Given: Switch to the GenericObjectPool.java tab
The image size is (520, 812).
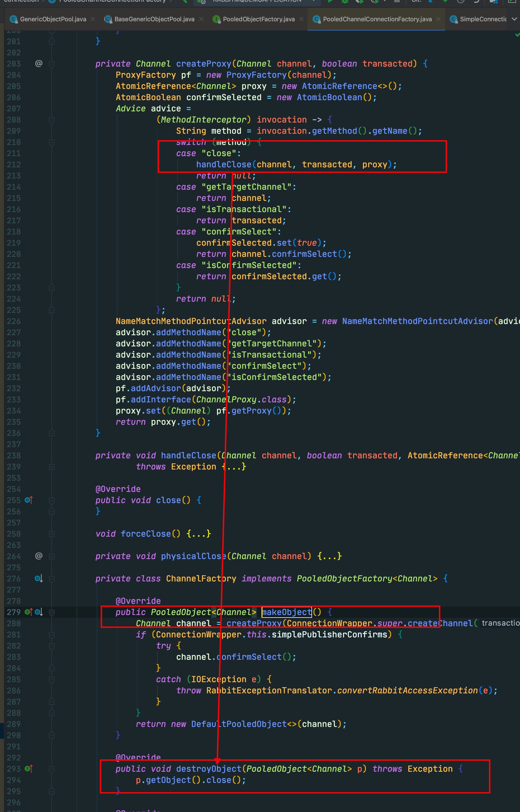Looking at the screenshot, I should pos(53,19).
